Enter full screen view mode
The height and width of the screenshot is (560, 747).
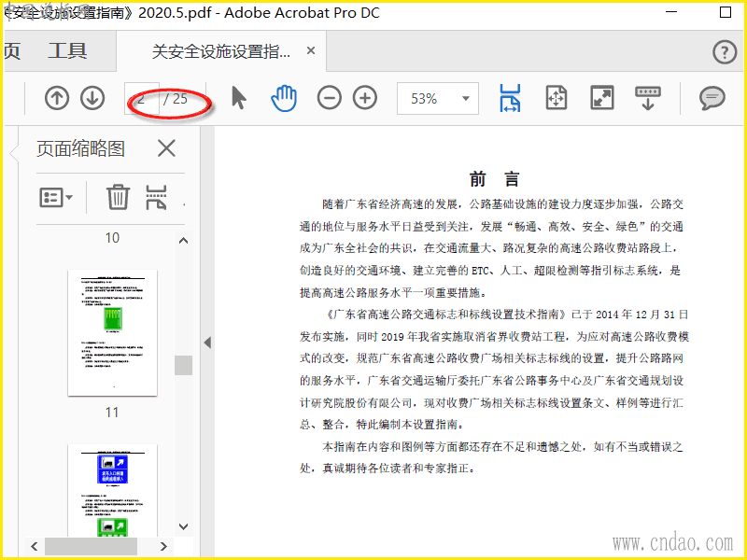point(602,98)
